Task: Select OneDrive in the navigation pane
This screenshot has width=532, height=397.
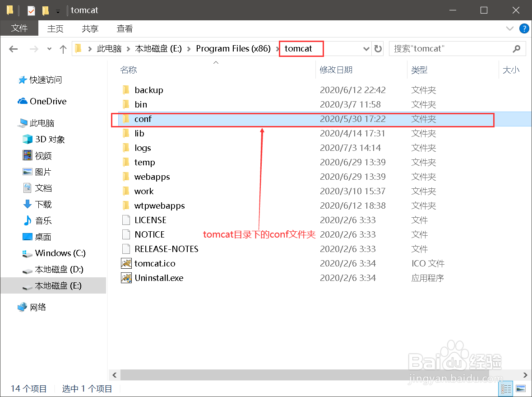Action: pos(42,101)
